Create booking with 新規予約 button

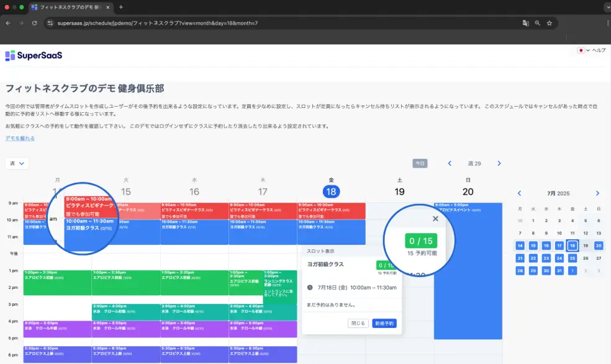[384, 323]
